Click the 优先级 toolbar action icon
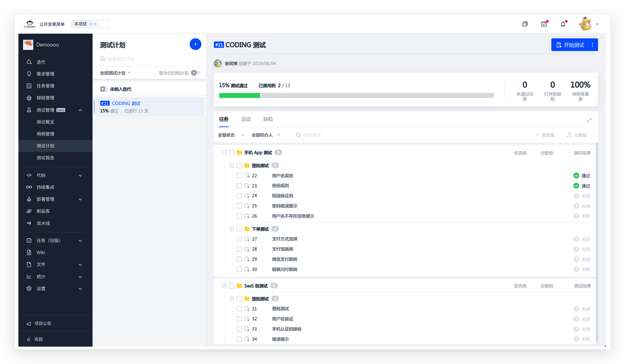 537,135
